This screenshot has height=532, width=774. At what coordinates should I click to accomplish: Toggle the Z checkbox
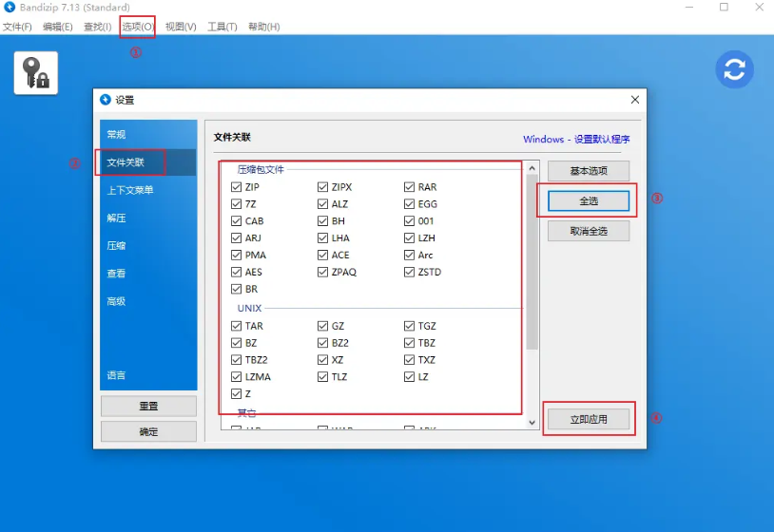[236, 393]
